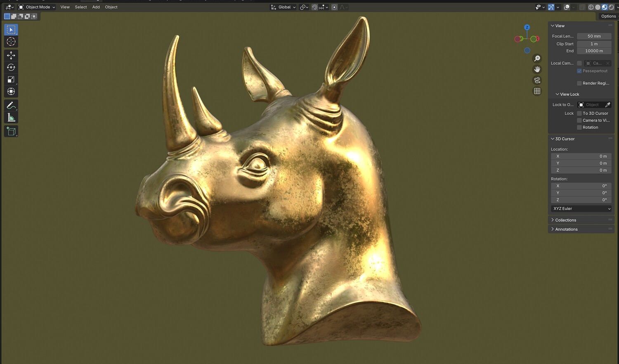Switch to material preview shading

pos(605,7)
